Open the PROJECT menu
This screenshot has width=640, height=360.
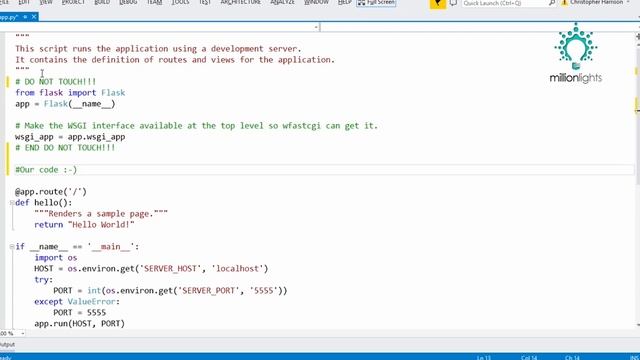click(73, 2)
